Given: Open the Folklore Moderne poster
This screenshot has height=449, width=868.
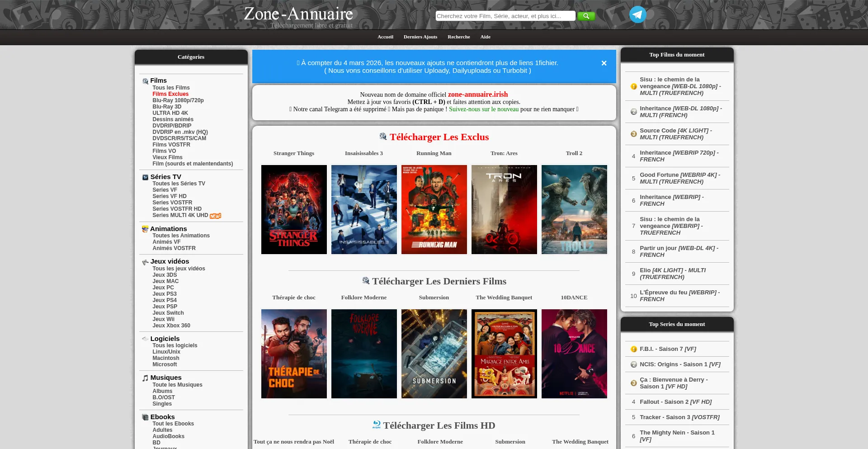Looking at the screenshot, I should point(364,354).
